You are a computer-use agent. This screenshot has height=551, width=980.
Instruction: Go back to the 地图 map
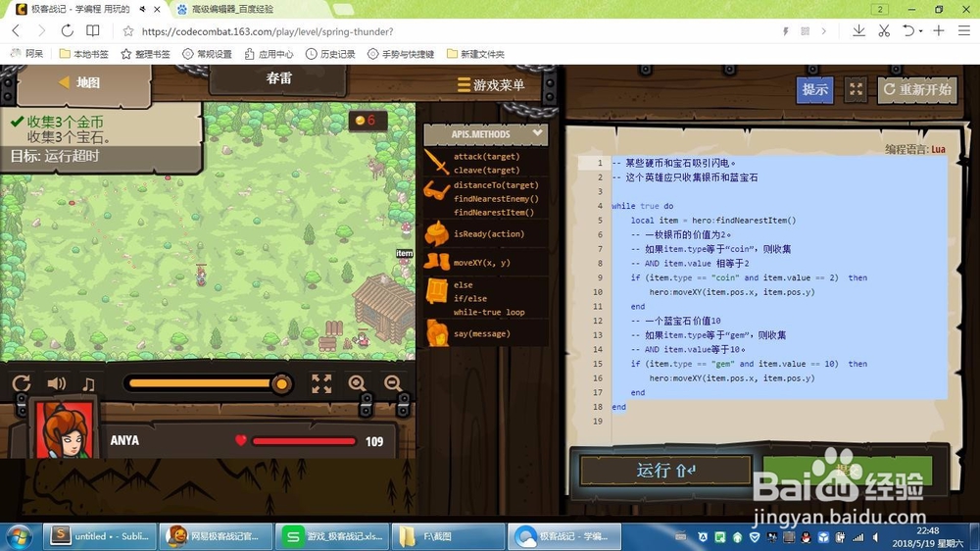pyautogui.click(x=79, y=82)
